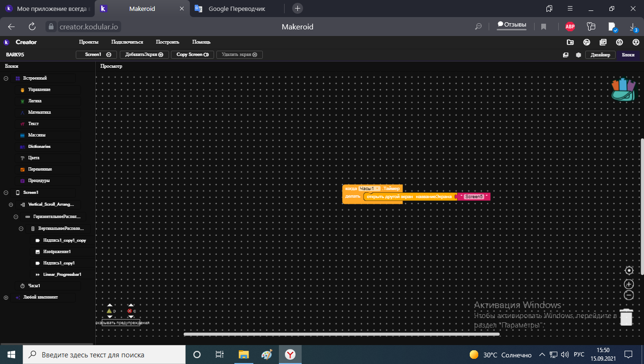The height and width of the screenshot is (364, 644).
Task: Click the trash can in the workspace
Action: (626, 317)
